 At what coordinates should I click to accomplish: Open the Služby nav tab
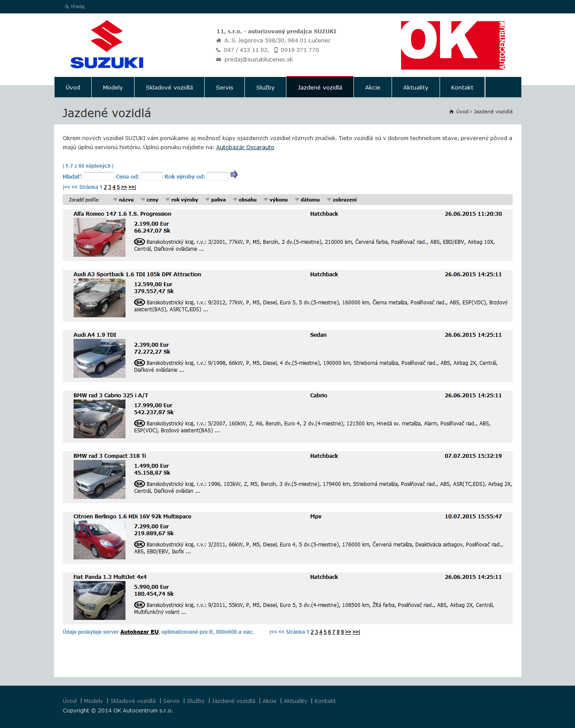tap(265, 87)
